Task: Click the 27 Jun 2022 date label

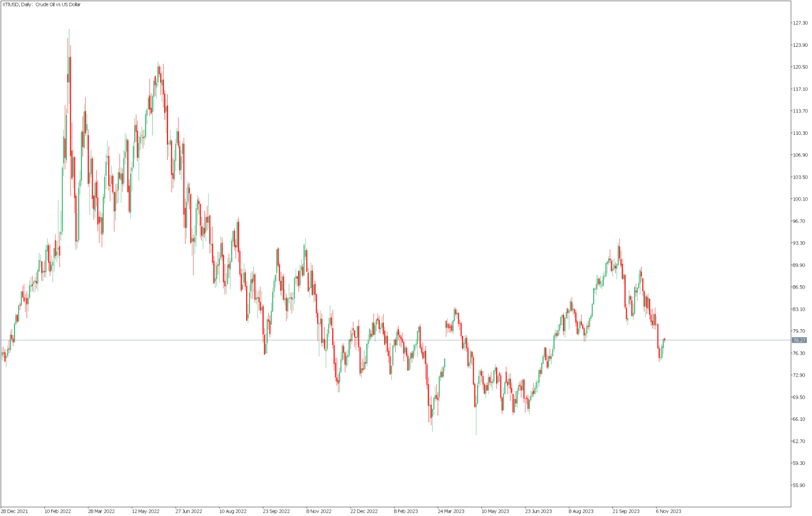Action: [x=189, y=512]
